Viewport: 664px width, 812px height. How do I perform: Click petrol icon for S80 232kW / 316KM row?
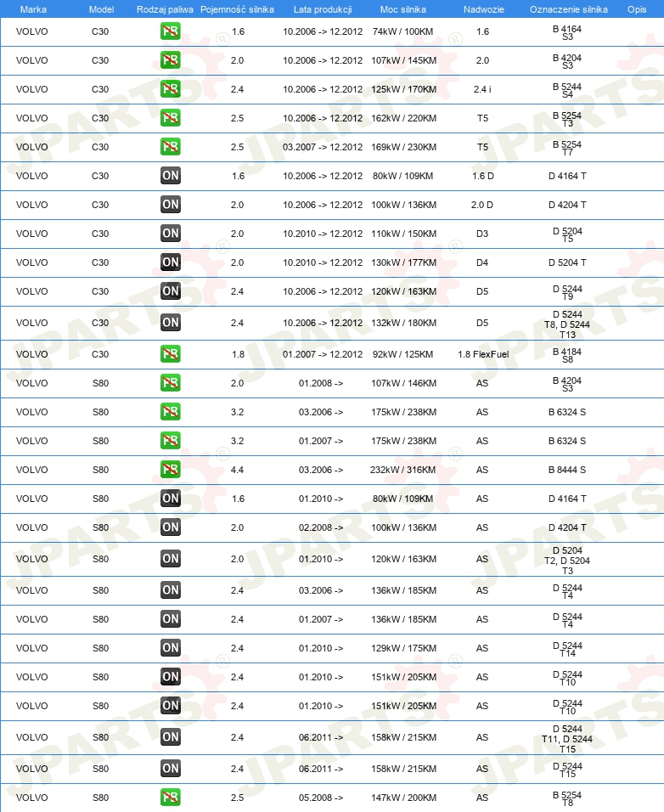coord(171,470)
